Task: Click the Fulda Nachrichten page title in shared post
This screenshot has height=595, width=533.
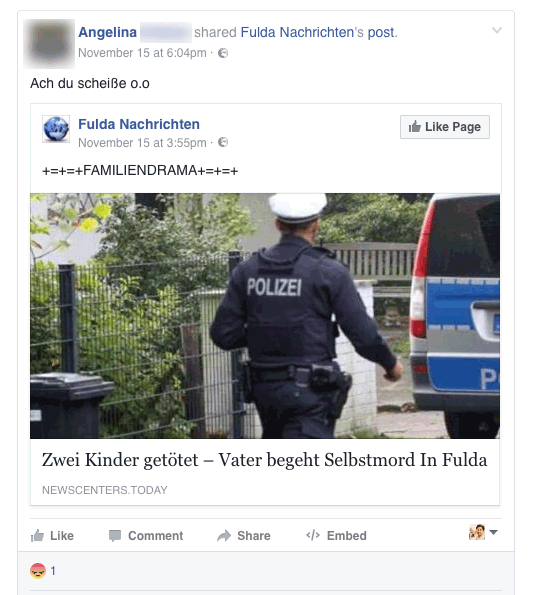Action: tap(139, 124)
